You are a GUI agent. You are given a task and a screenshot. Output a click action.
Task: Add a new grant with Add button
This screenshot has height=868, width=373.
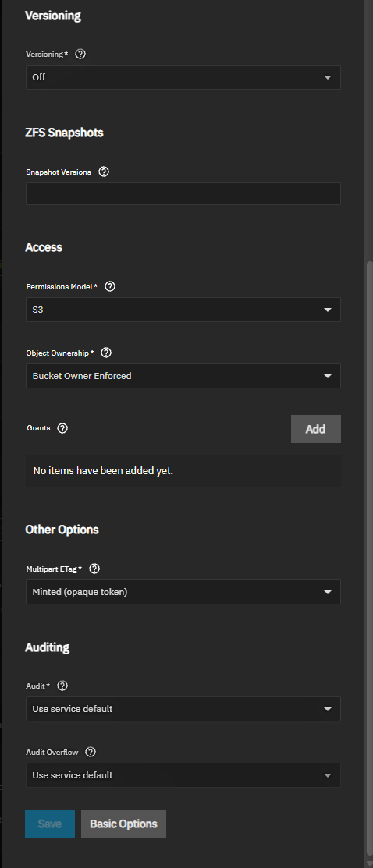[315, 429]
